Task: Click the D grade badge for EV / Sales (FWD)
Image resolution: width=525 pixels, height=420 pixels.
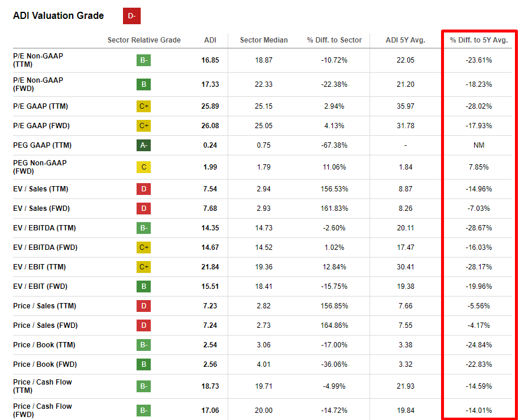Action: pyautogui.click(x=144, y=209)
